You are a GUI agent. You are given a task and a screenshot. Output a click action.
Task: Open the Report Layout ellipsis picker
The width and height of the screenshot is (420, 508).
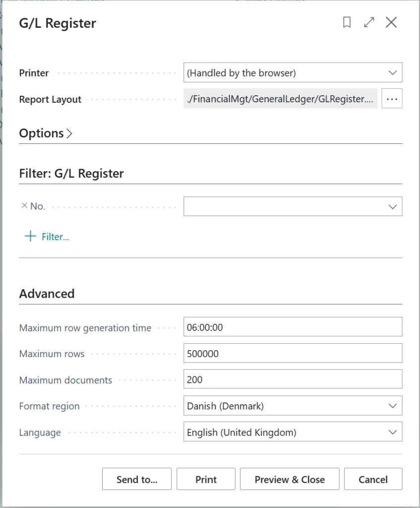point(392,98)
